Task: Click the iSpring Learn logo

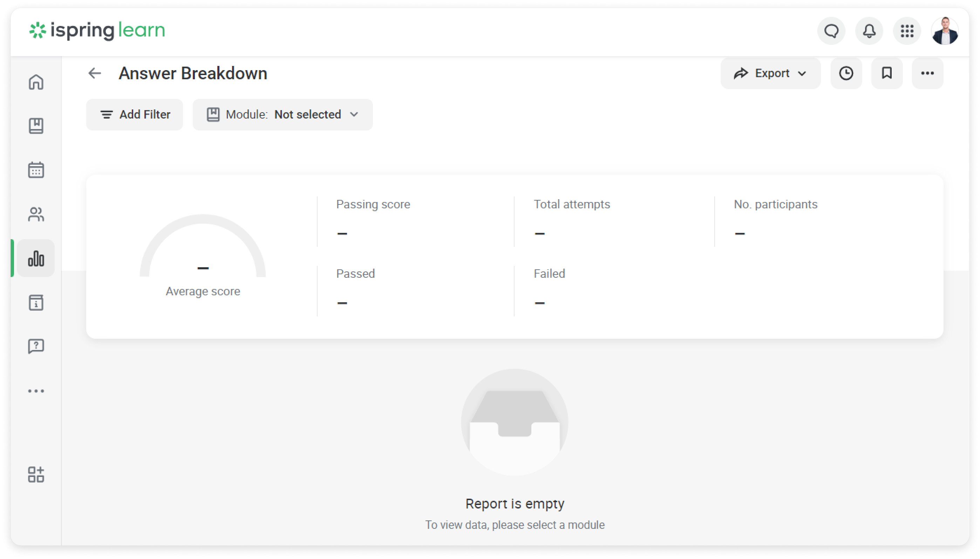Action: click(x=97, y=31)
